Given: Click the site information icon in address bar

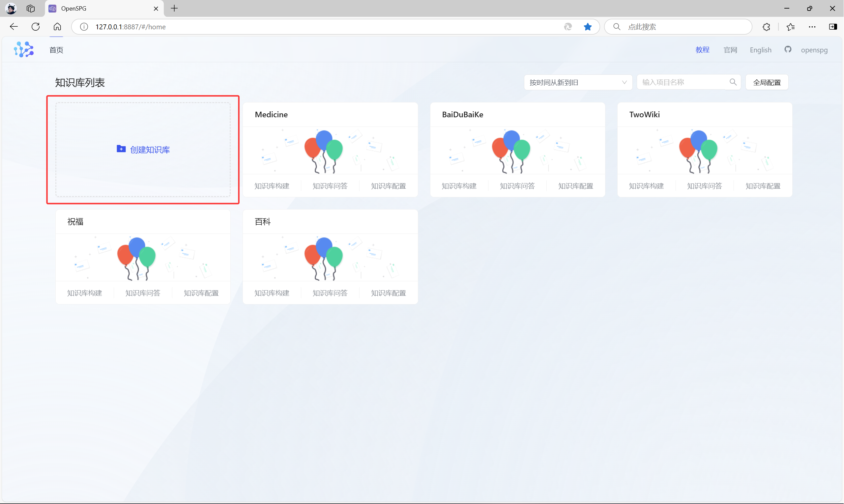Looking at the screenshot, I should [84, 27].
